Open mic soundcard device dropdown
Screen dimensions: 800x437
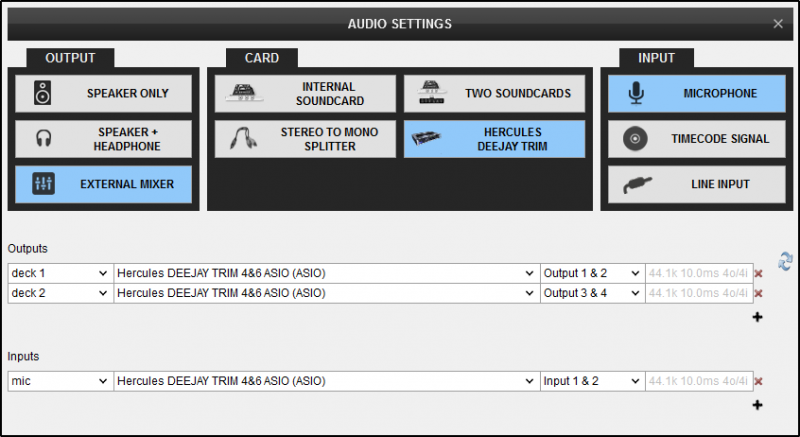tap(327, 381)
